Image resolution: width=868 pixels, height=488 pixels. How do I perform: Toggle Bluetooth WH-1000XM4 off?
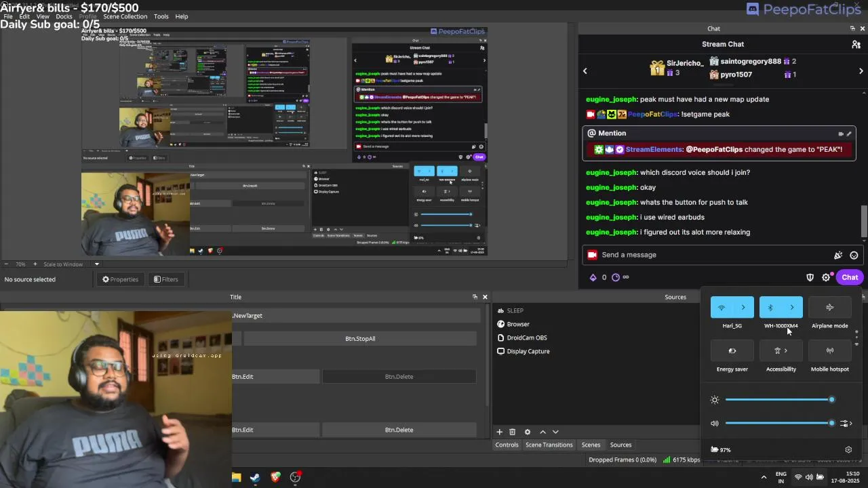[x=770, y=308]
